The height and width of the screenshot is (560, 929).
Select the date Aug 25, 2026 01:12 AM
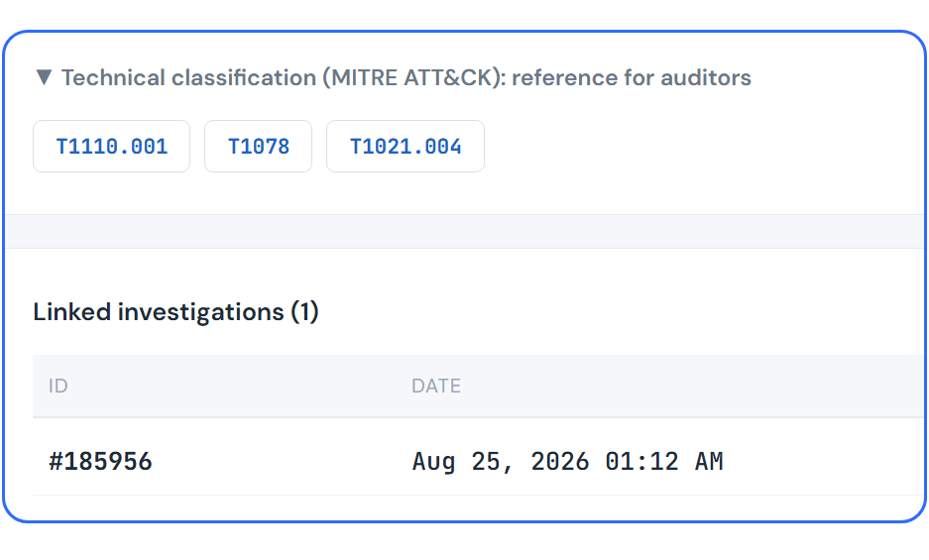click(x=567, y=461)
